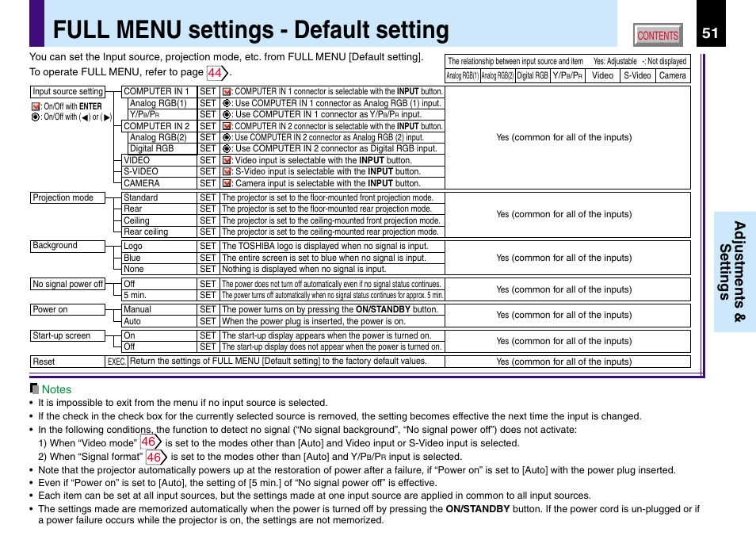Click the VIDEO option cell
756x536 pixels.
pyautogui.click(x=159, y=160)
